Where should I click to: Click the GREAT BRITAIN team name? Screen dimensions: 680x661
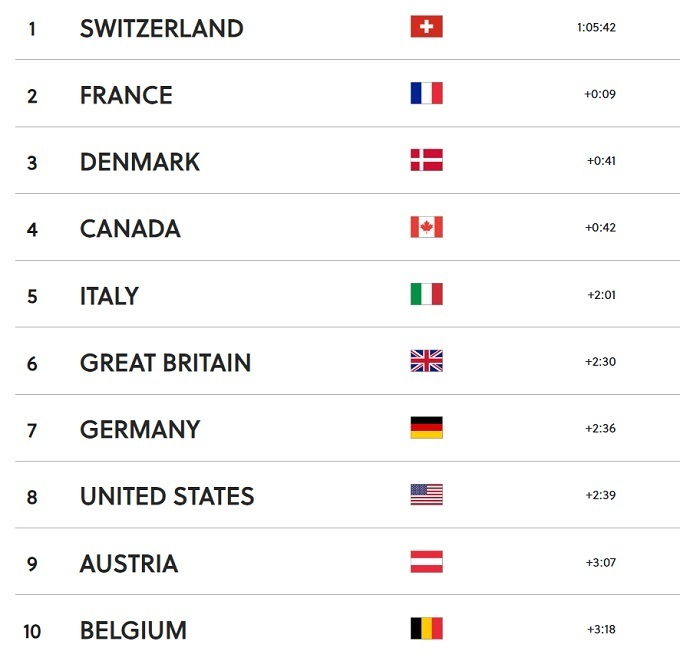pyautogui.click(x=165, y=362)
